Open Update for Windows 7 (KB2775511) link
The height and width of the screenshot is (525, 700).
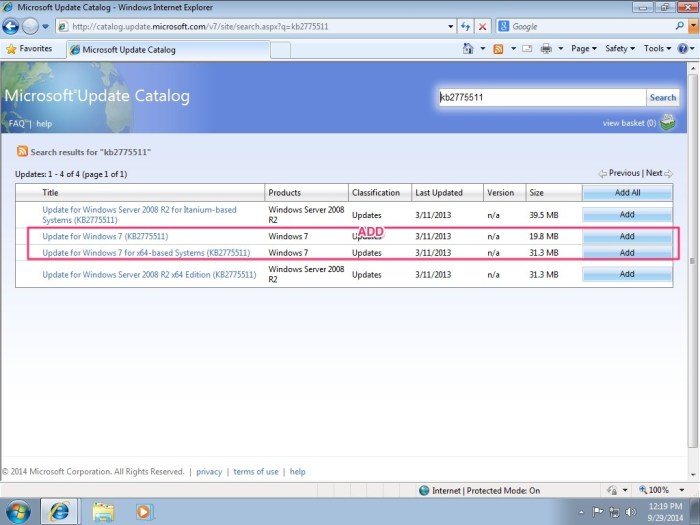105,236
